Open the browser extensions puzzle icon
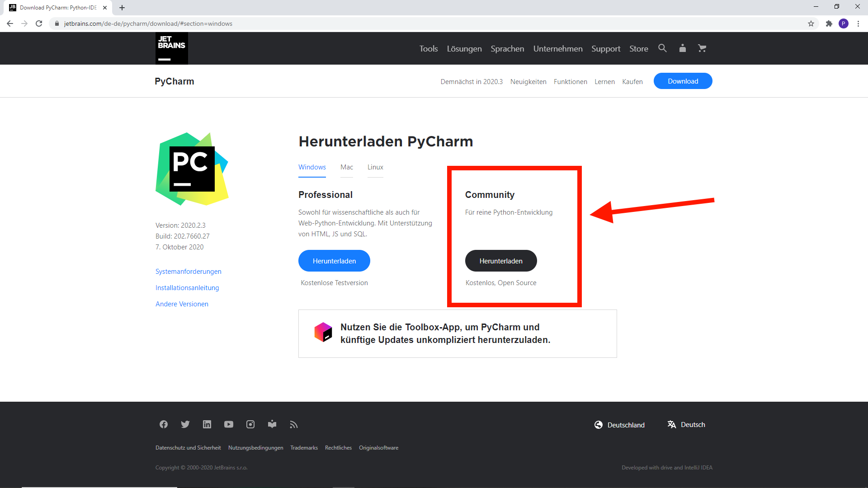Image resolution: width=868 pixels, height=488 pixels. click(829, 23)
